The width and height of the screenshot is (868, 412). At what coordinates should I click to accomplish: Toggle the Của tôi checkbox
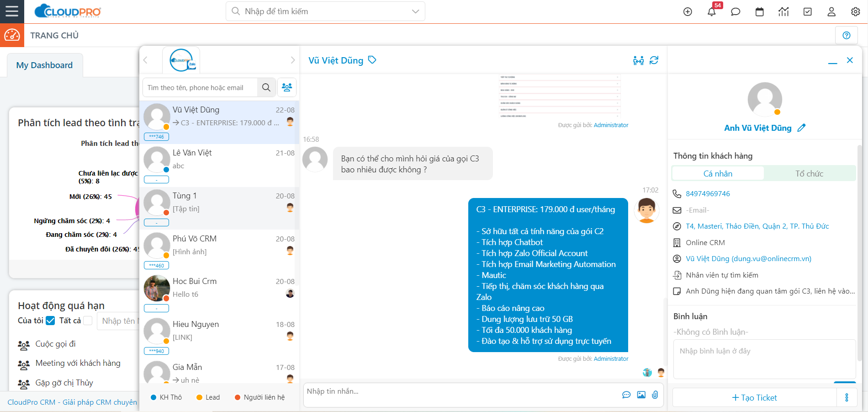pos(50,321)
